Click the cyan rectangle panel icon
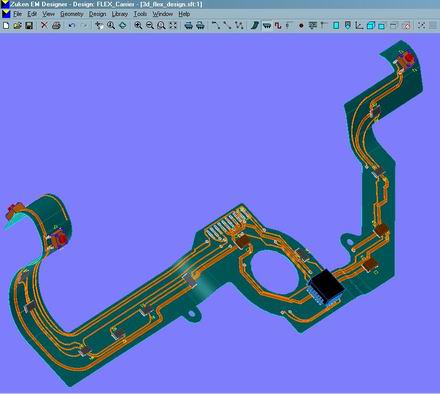Viewport: 440px width, 394px height. click(336, 25)
